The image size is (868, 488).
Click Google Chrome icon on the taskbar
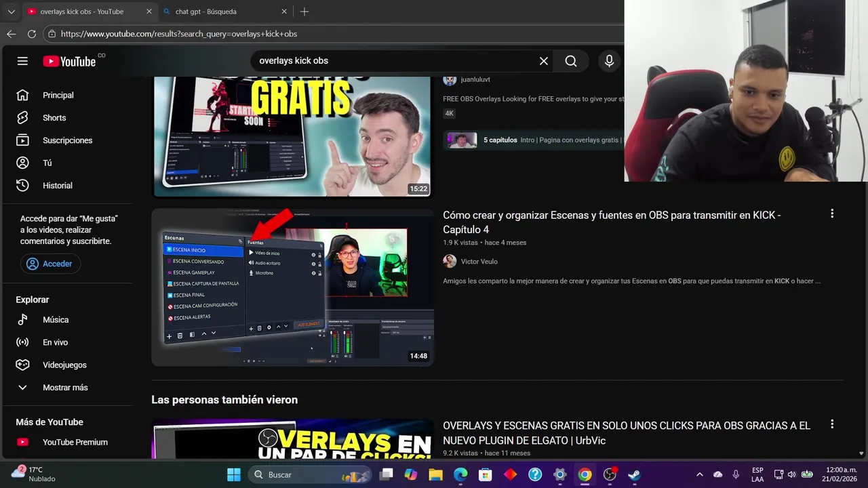click(x=585, y=474)
